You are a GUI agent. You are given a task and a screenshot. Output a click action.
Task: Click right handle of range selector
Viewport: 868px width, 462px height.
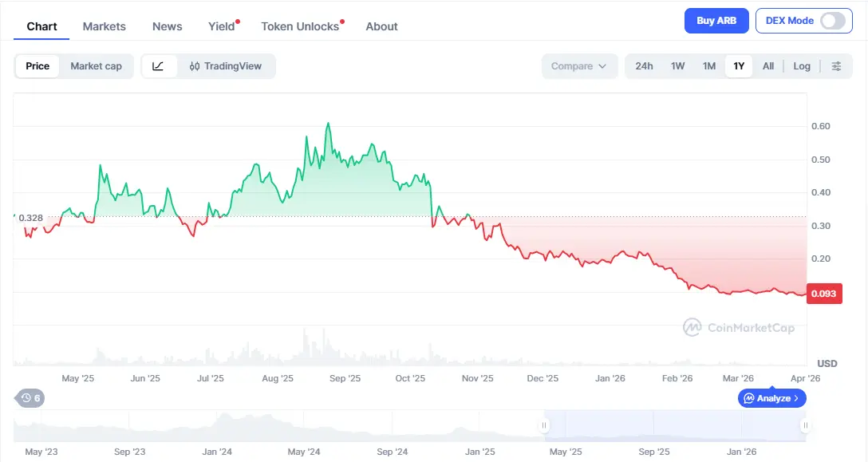pos(804,425)
